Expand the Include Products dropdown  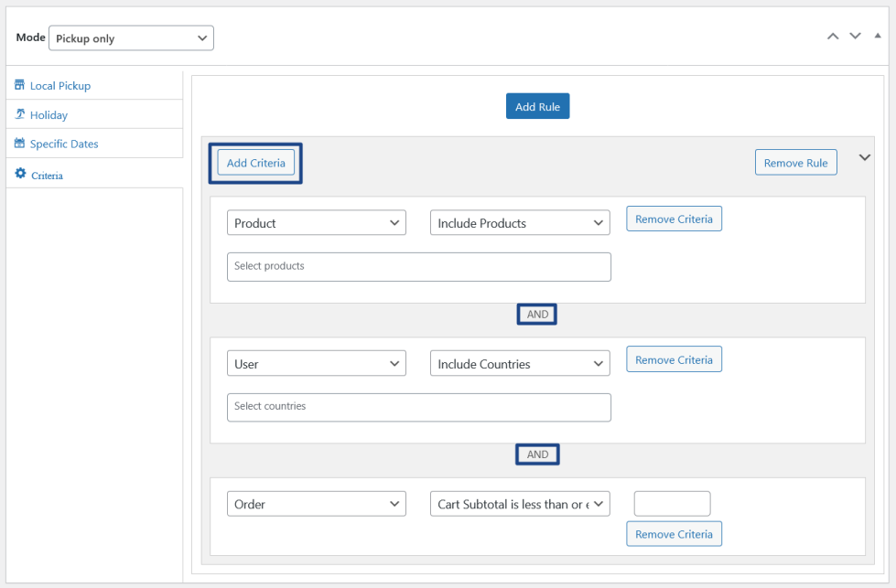520,223
